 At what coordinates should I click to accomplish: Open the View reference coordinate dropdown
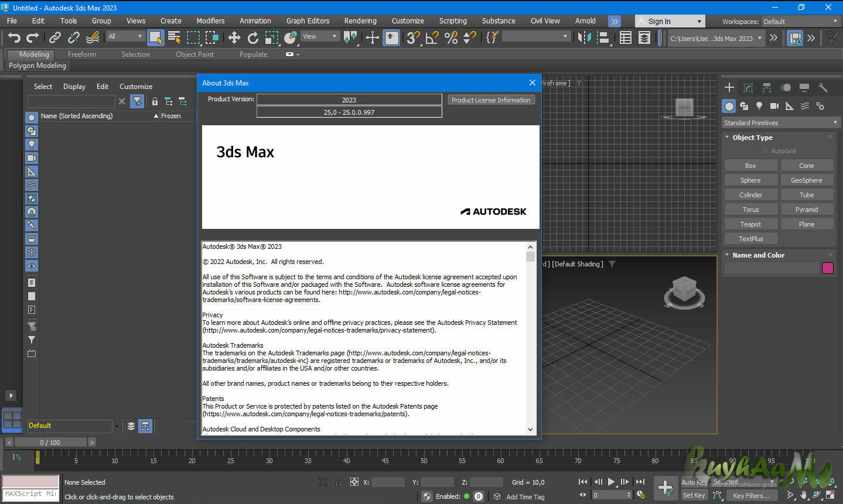coord(320,36)
